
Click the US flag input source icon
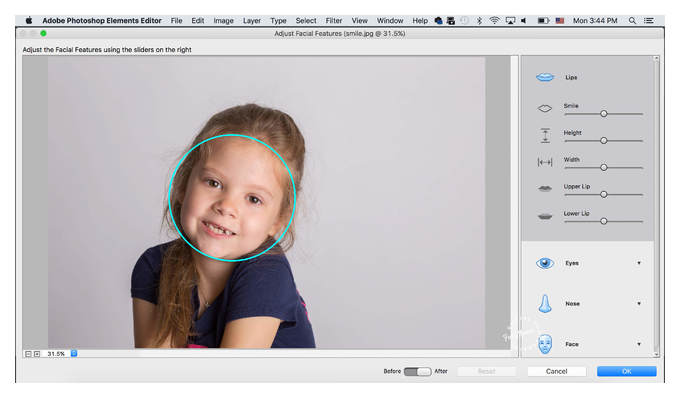[x=560, y=20]
